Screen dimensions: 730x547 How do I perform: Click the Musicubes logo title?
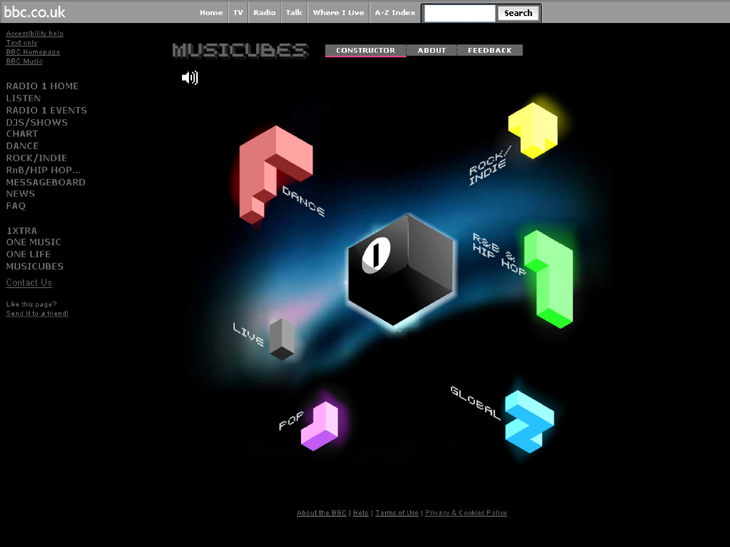240,50
